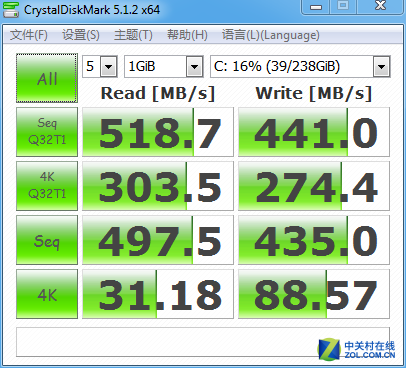Start the Seq benchmark button
The width and height of the screenshot is (406, 368).
tap(47, 240)
